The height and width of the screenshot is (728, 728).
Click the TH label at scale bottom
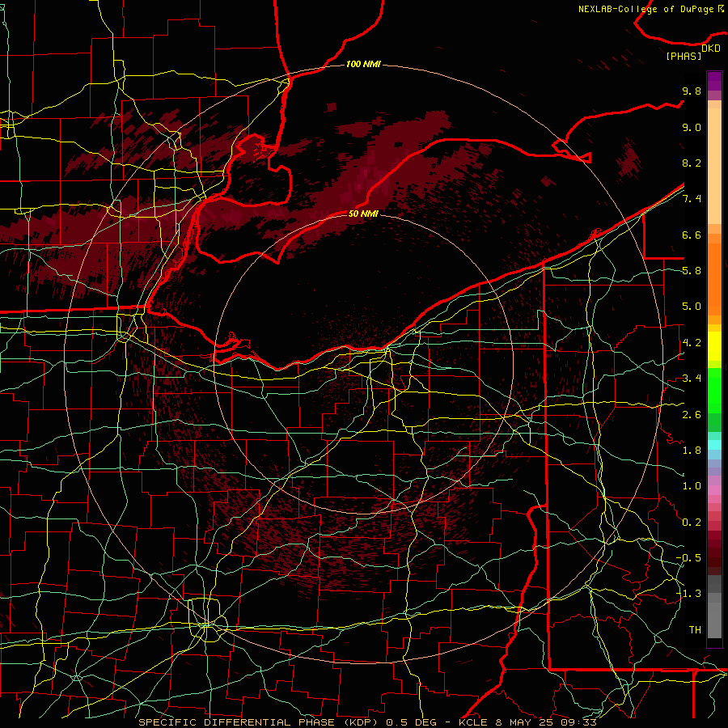695,630
